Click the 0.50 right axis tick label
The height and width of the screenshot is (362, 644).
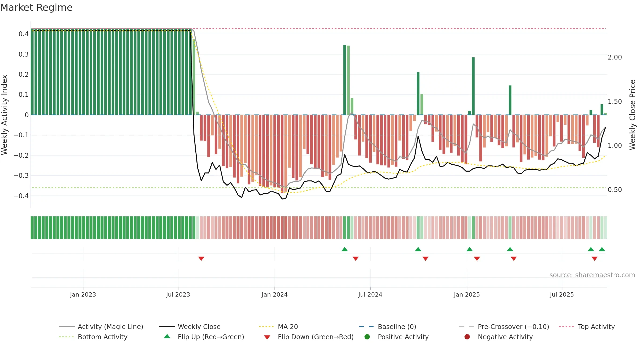click(615, 190)
